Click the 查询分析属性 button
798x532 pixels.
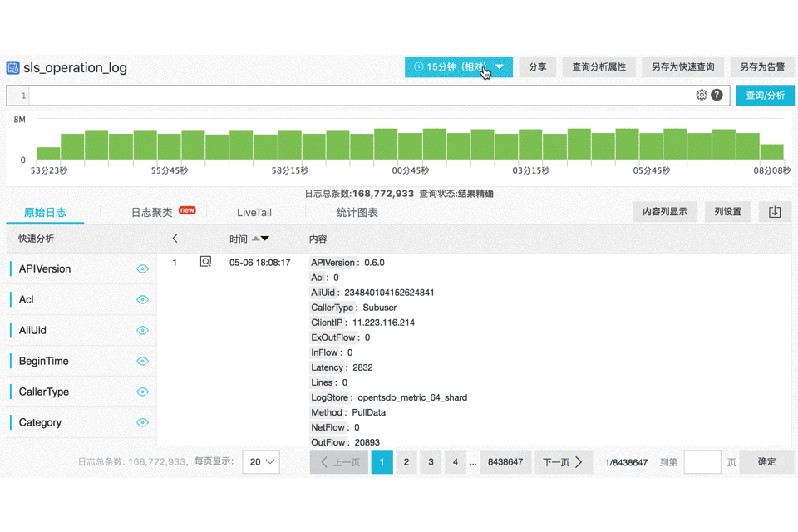point(599,66)
